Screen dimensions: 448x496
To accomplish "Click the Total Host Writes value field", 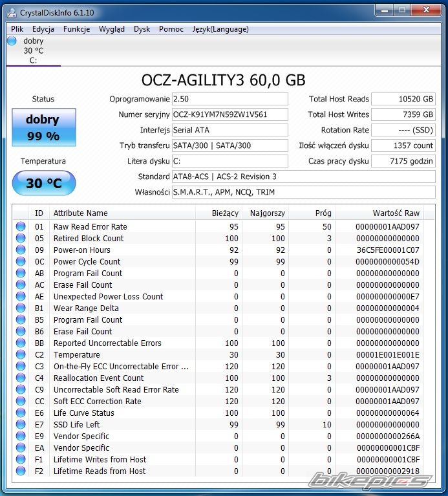I will click(x=403, y=114).
